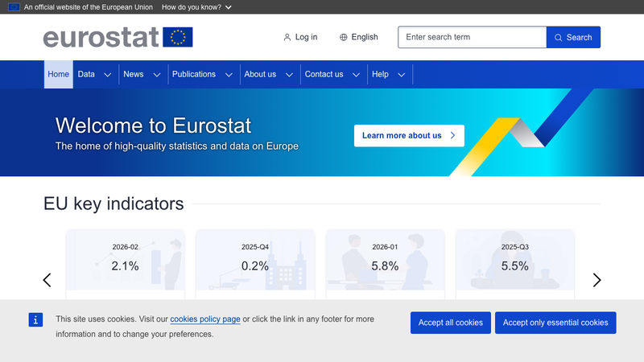Click the Search button
The height and width of the screenshot is (362, 644).
(573, 37)
